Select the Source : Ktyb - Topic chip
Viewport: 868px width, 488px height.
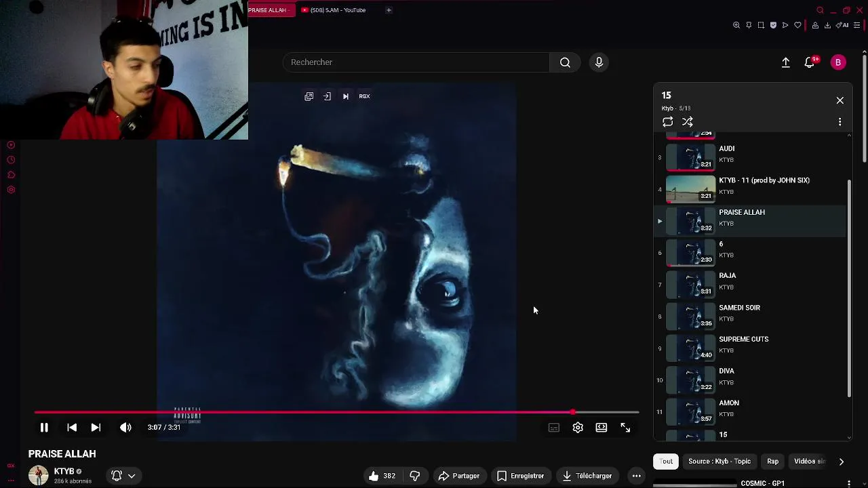(x=719, y=462)
